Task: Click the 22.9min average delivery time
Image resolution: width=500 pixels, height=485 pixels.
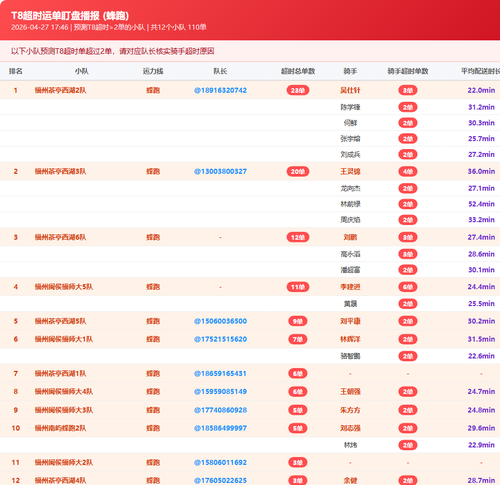Action: (481, 445)
